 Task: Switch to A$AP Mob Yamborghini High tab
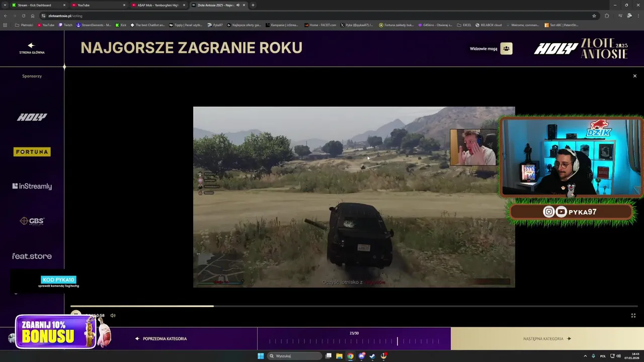pos(158,5)
